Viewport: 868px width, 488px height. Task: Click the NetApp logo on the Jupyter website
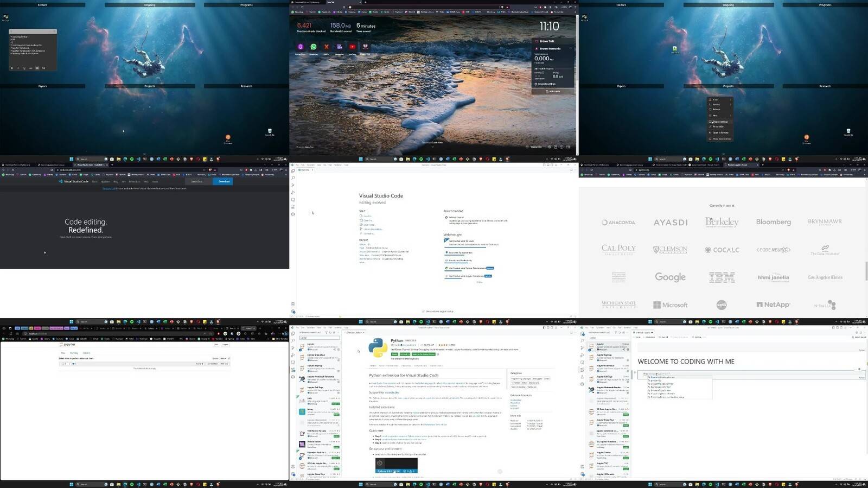[x=773, y=305]
